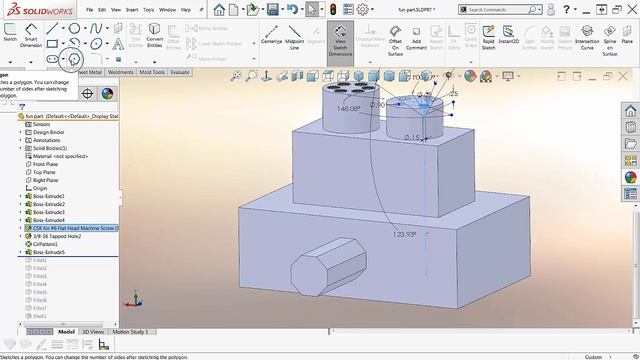640x360 pixels.
Task: Select the Midpoint Line tool
Action: [x=294, y=37]
